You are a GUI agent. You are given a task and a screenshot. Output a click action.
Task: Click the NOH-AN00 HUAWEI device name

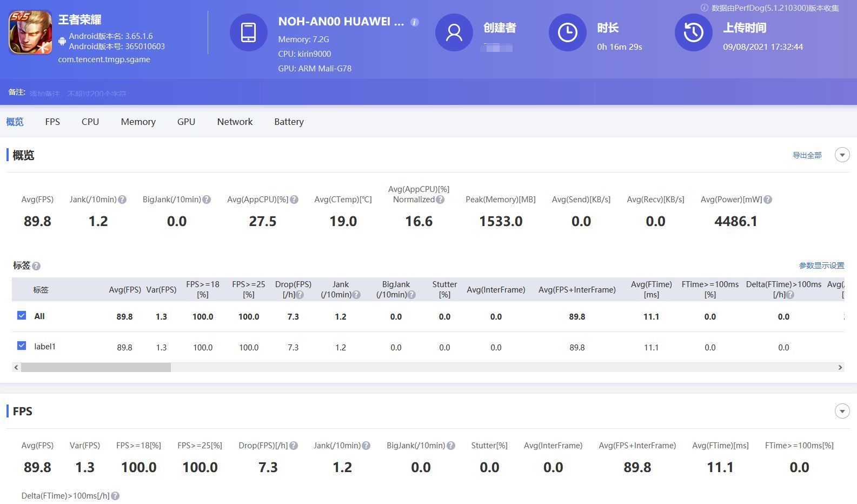(x=341, y=22)
